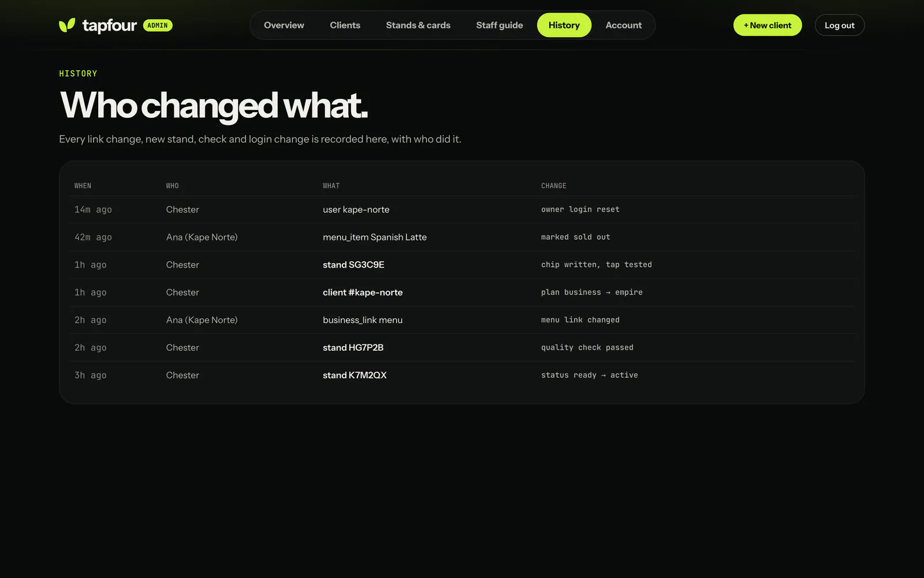Click the ADMIN badge
The image size is (924, 578).
[x=158, y=25]
